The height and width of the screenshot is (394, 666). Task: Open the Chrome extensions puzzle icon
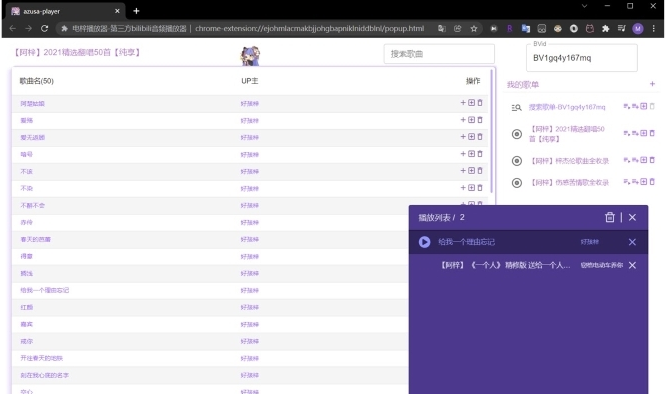pos(605,28)
